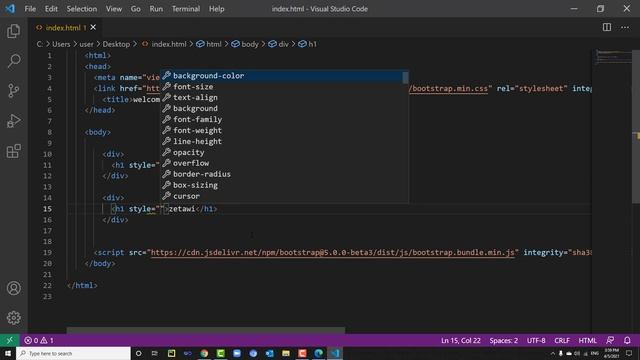Screen dimensions: 640x360
Task: Open the Run and Debug view
Action: pyautogui.click(x=13, y=121)
